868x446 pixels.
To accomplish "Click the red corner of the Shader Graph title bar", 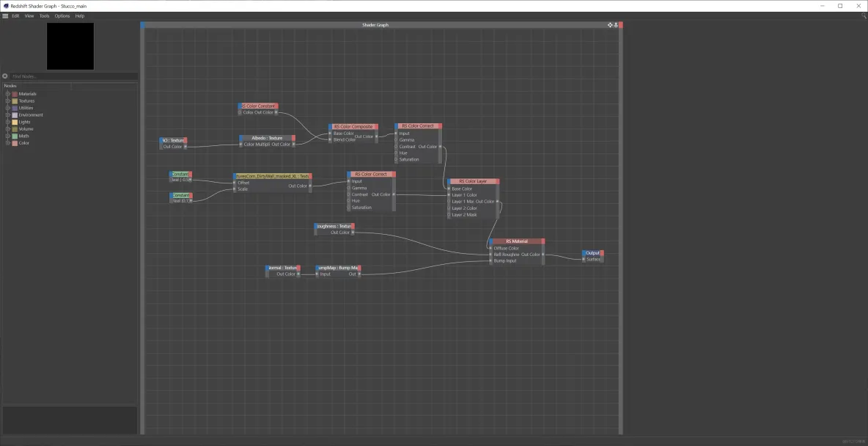I will coord(620,25).
